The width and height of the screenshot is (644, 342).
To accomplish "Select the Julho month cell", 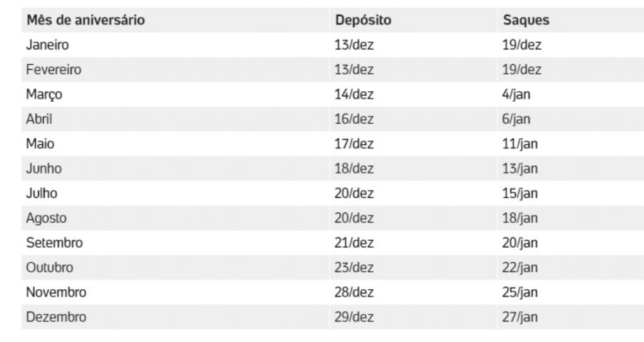I will pos(42,193).
